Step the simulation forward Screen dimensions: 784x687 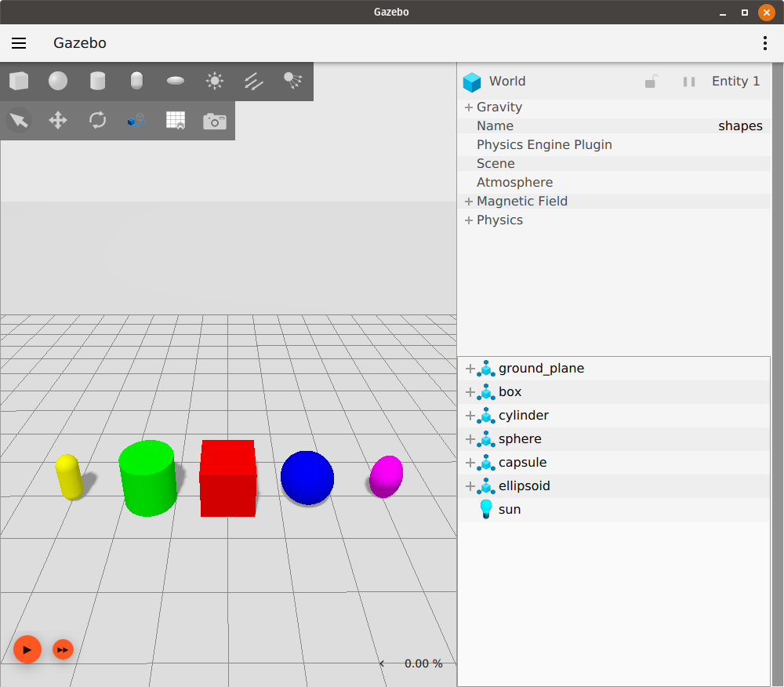(63, 649)
